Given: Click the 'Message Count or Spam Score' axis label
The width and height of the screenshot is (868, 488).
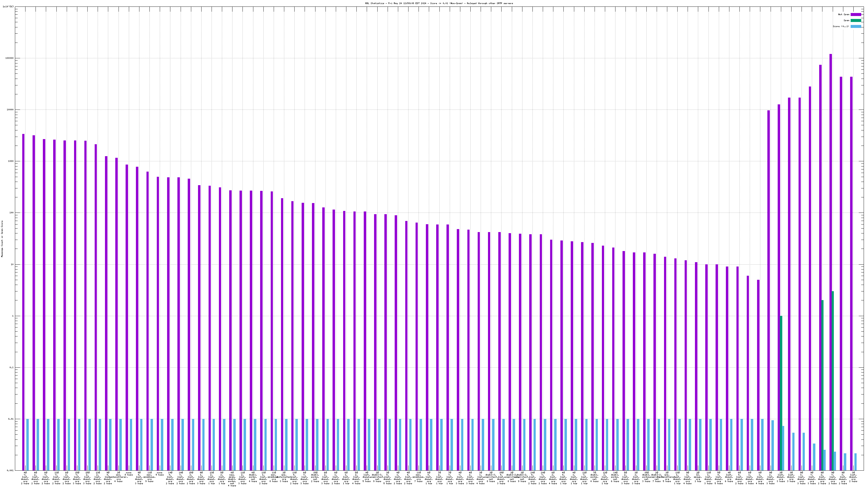Looking at the screenshot, I should [x=2, y=239].
